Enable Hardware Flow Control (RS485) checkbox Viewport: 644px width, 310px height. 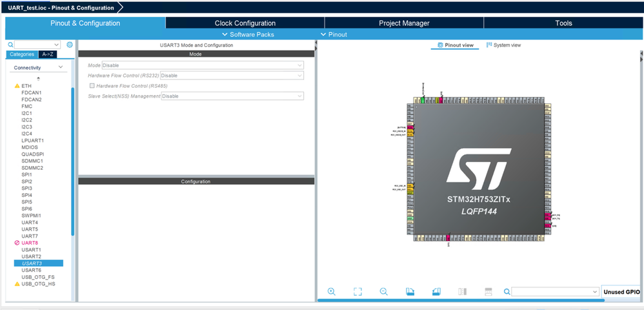[92, 85]
